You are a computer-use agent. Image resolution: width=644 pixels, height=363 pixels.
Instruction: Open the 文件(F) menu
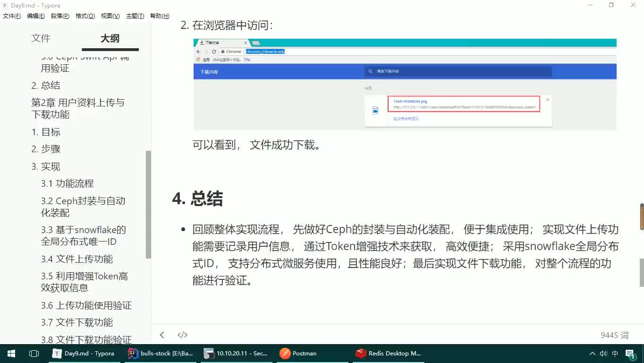point(12,16)
